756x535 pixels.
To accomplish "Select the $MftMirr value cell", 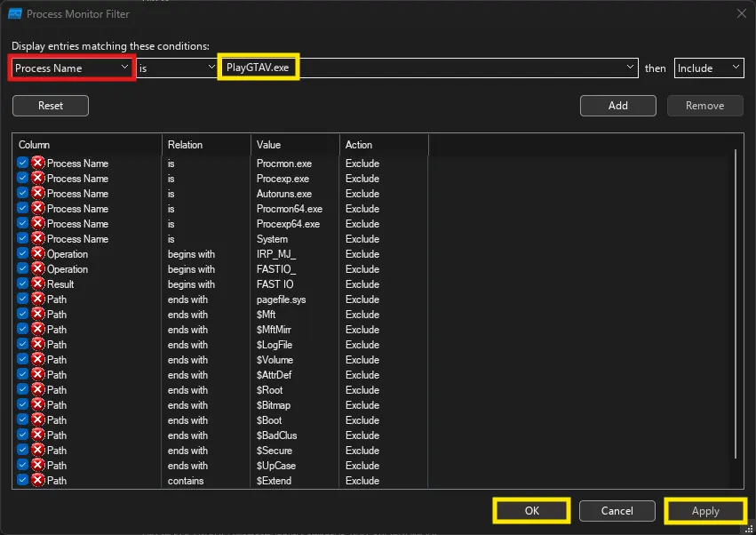I will coord(274,330).
